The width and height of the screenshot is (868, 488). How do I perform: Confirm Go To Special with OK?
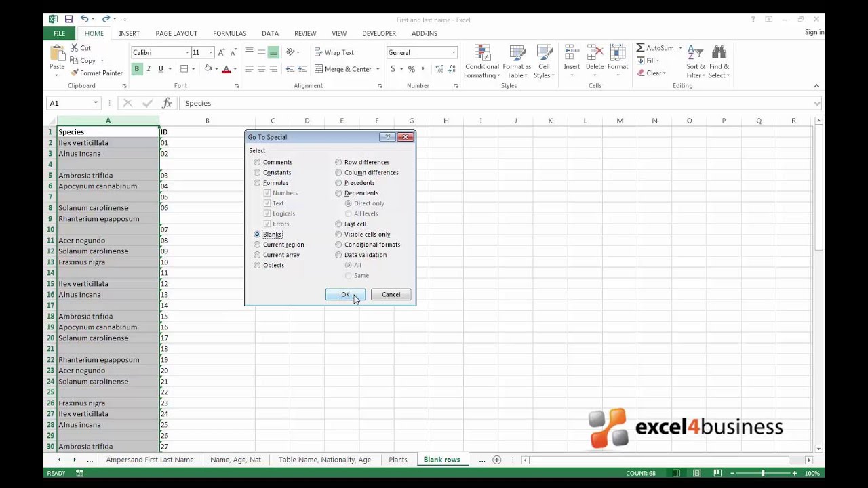point(345,295)
